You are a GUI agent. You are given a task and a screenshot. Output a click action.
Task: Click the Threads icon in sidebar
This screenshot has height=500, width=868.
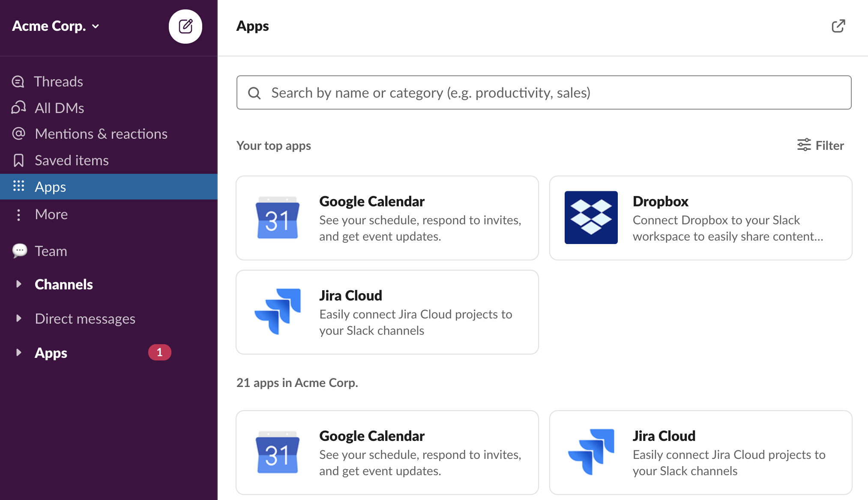coord(18,81)
